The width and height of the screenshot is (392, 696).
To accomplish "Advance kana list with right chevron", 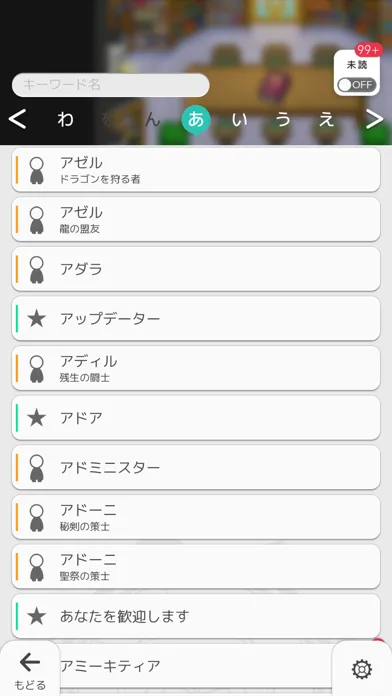I will click(x=375, y=119).
